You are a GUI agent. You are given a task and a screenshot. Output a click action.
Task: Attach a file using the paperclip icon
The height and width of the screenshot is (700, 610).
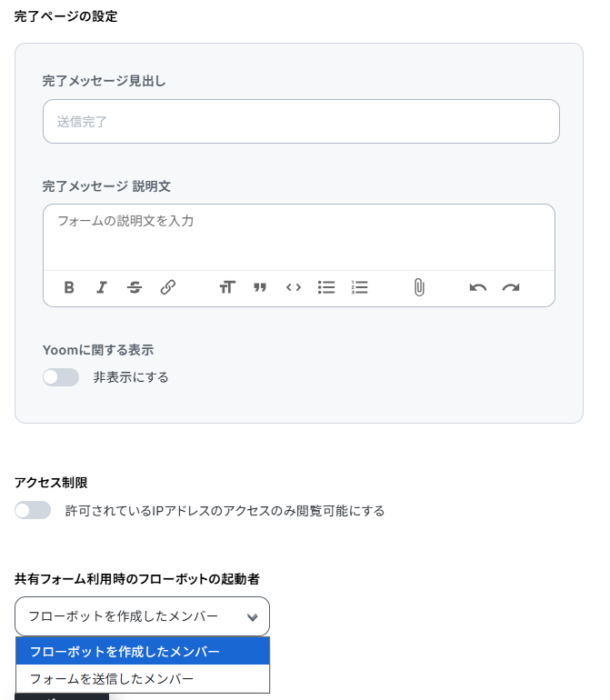pyautogui.click(x=418, y=287)
